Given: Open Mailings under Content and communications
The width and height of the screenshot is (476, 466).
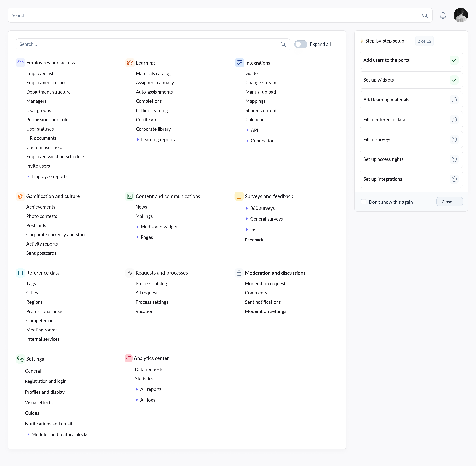Looking at the screenshot, I should pyautogui.click(x=144, y=216).
